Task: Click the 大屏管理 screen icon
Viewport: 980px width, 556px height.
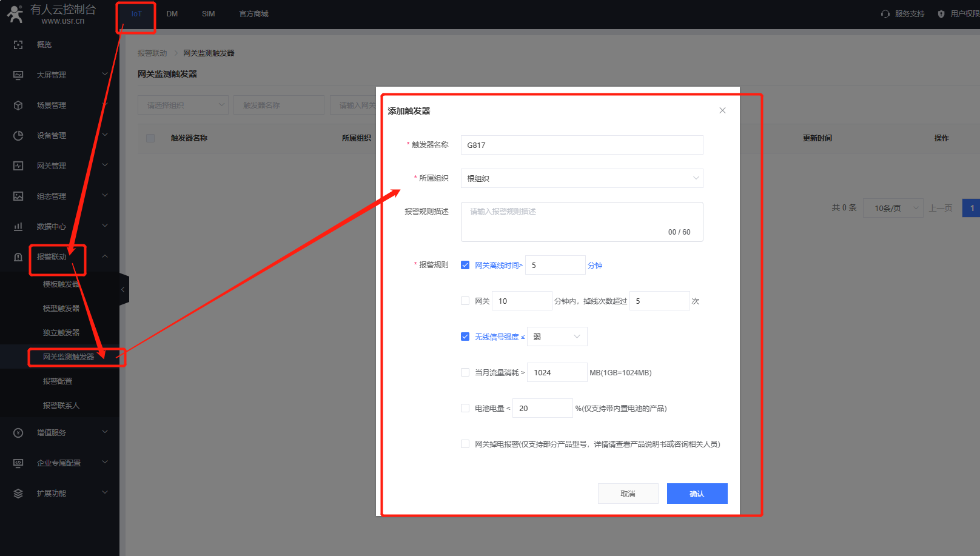Action: (x=18, y=75)
